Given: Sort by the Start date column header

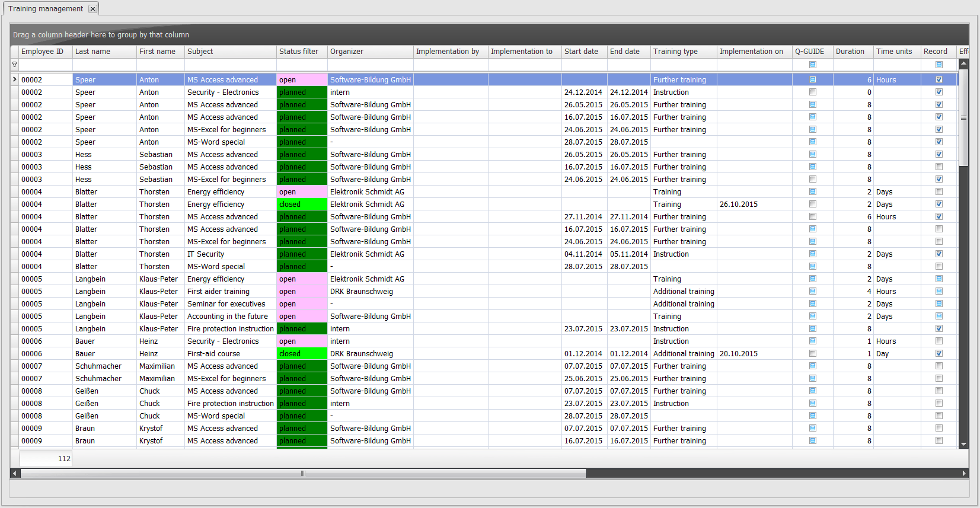Looking at the screenshot, I should coord(584,52).
